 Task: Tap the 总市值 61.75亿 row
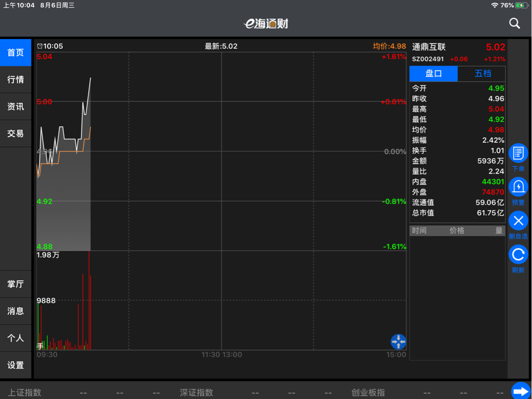coord(458,213)
